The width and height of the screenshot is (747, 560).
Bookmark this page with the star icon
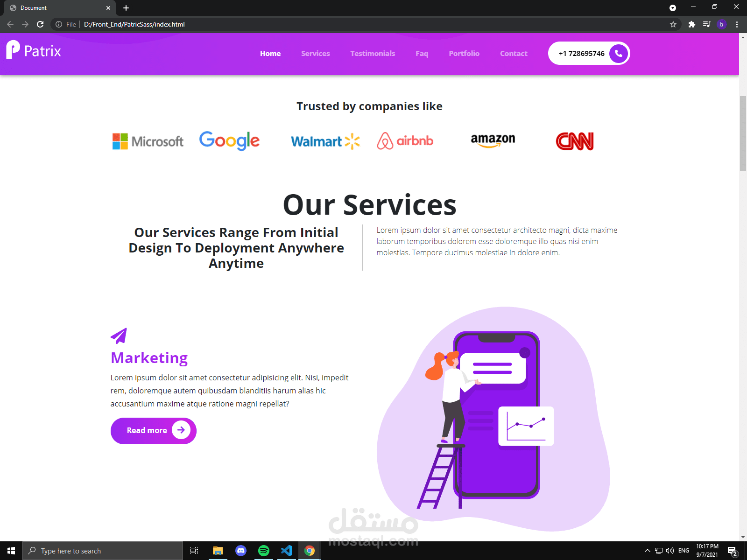(673, 24)
